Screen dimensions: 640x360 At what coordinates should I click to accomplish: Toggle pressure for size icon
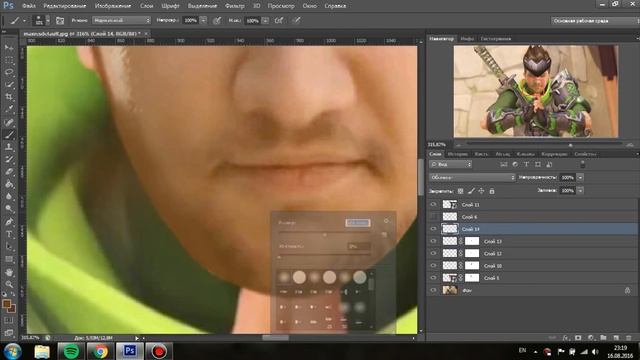296,20
